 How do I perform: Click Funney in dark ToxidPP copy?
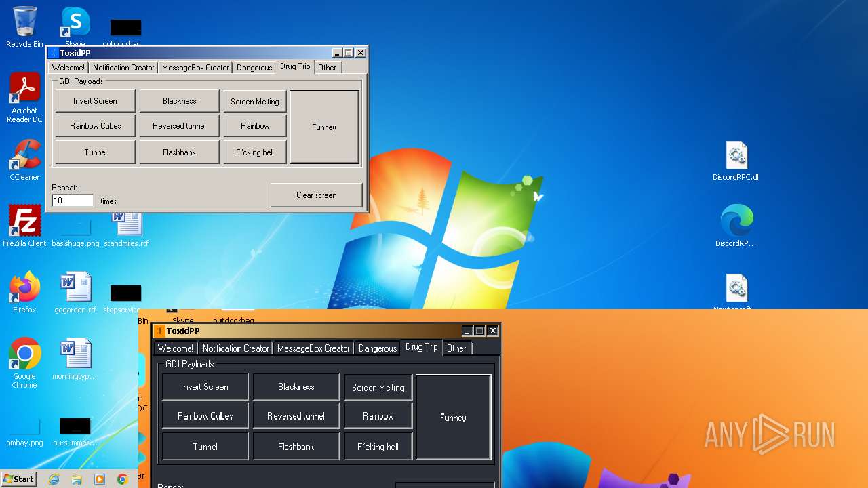click(x=453, y=418)
